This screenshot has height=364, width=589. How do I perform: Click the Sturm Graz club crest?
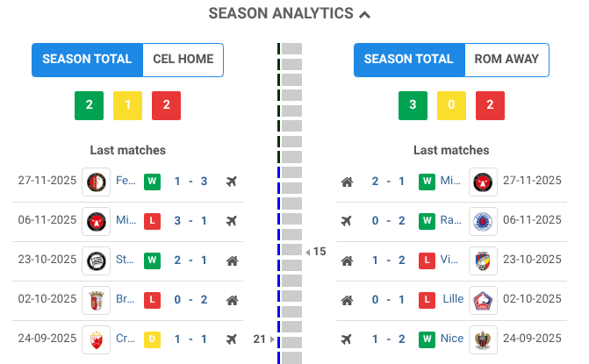coord(96,261)
